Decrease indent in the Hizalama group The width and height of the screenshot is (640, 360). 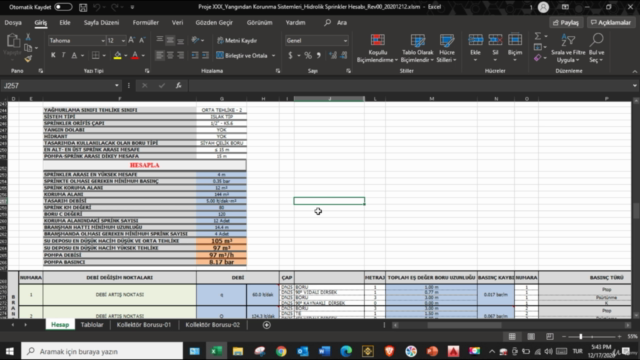point(195,55)
